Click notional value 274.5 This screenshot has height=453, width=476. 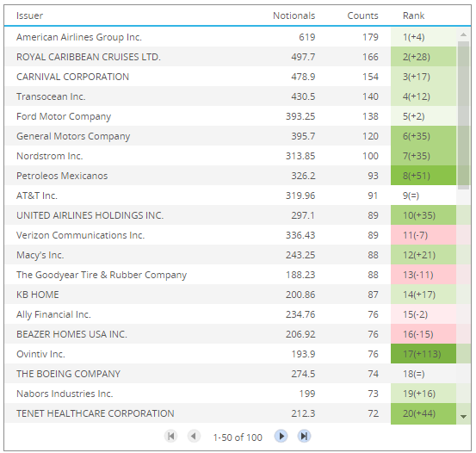pyautogui.click(x=303, y=374)
